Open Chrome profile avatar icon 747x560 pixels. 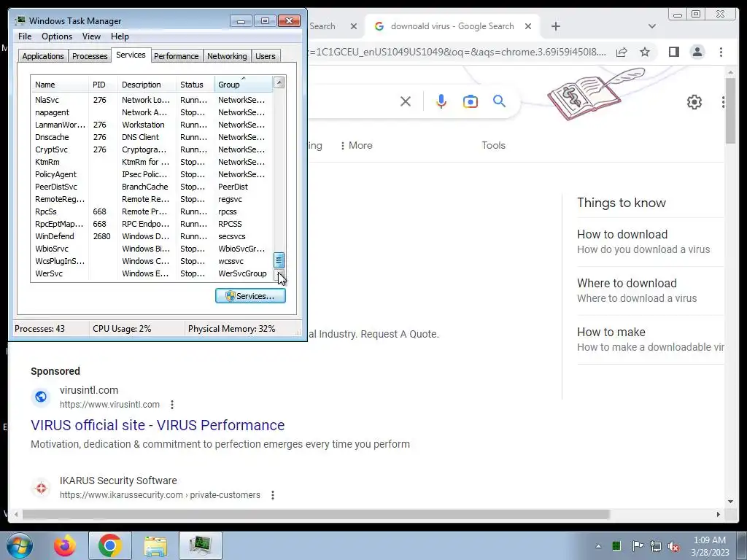pos(697,52)
